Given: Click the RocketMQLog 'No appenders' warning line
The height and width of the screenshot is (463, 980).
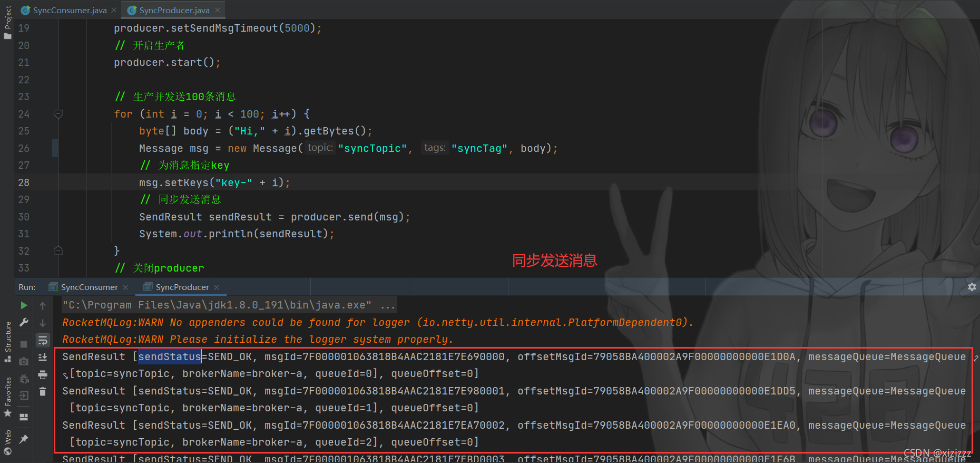Looking at the screenshot, I should coord(378,322).
